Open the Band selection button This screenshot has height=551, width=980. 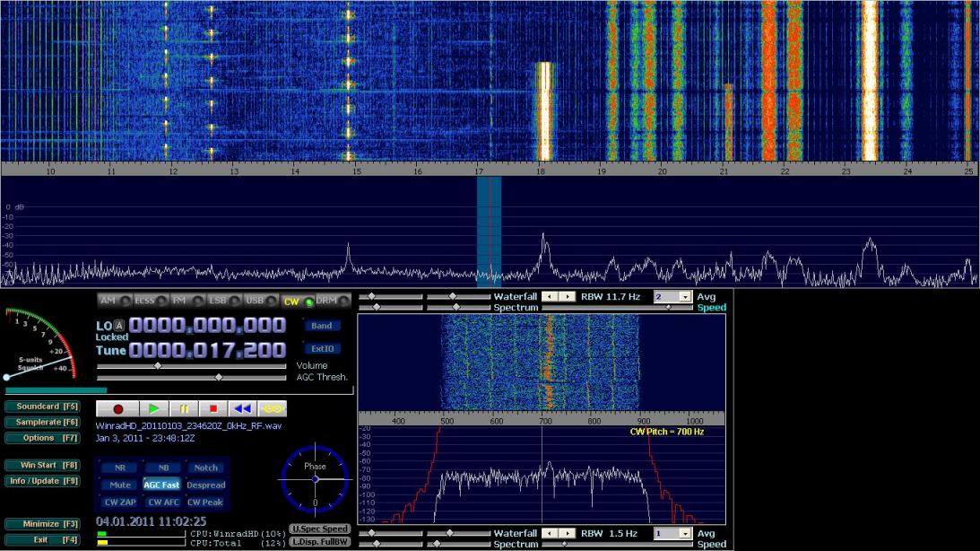322,326
